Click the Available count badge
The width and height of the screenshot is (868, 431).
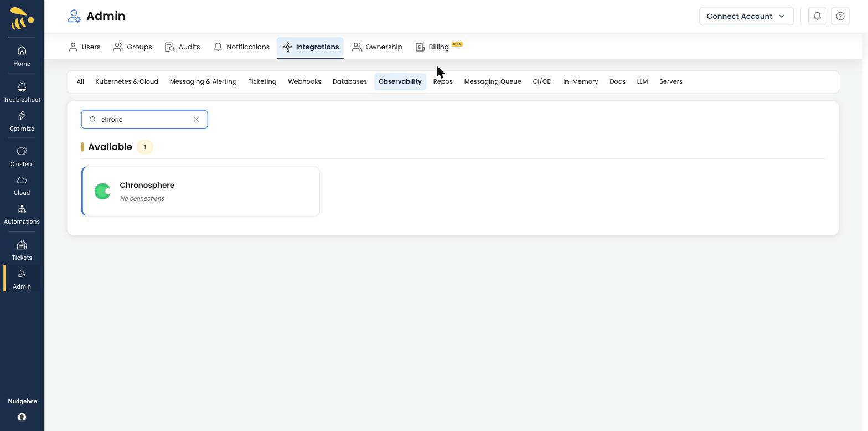145,147
